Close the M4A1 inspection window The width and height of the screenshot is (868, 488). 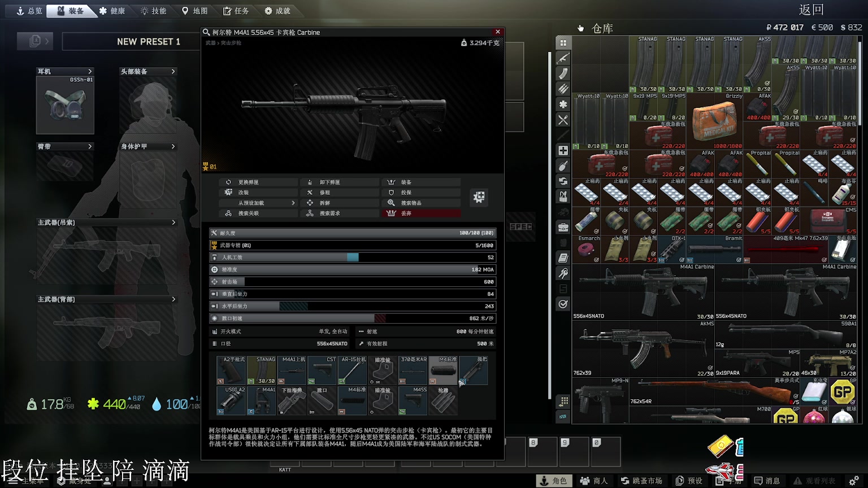point(497,32)
